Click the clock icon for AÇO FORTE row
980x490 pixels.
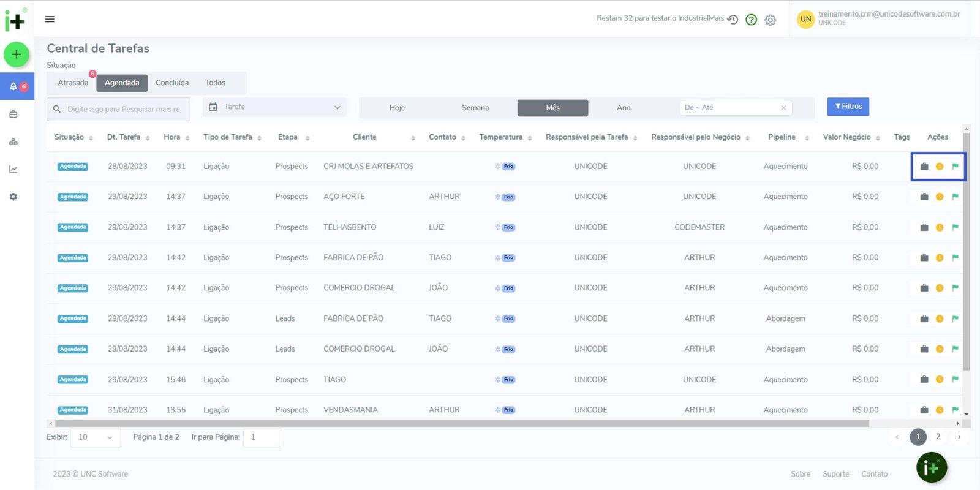coord(940,197)
